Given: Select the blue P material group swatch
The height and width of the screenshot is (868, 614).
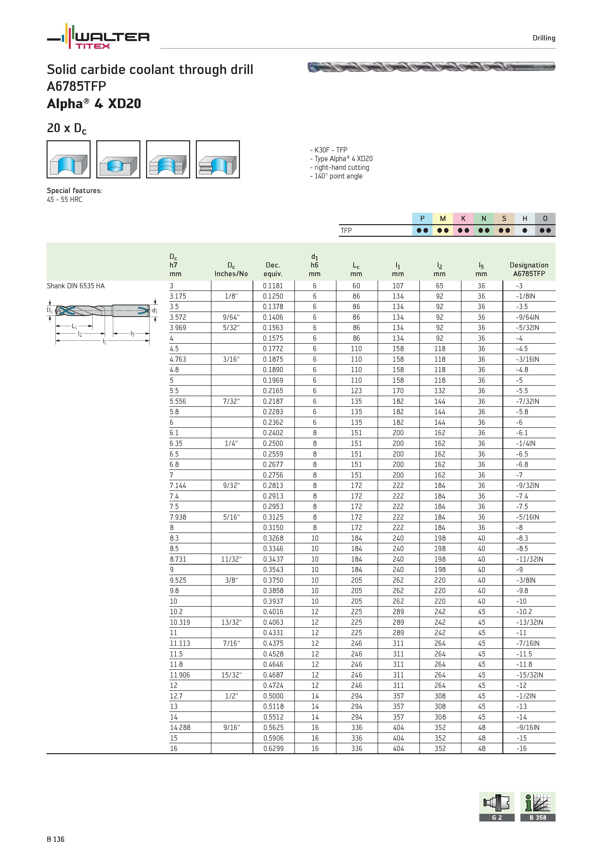Looking at the screenshot, I should click(422, 218).
